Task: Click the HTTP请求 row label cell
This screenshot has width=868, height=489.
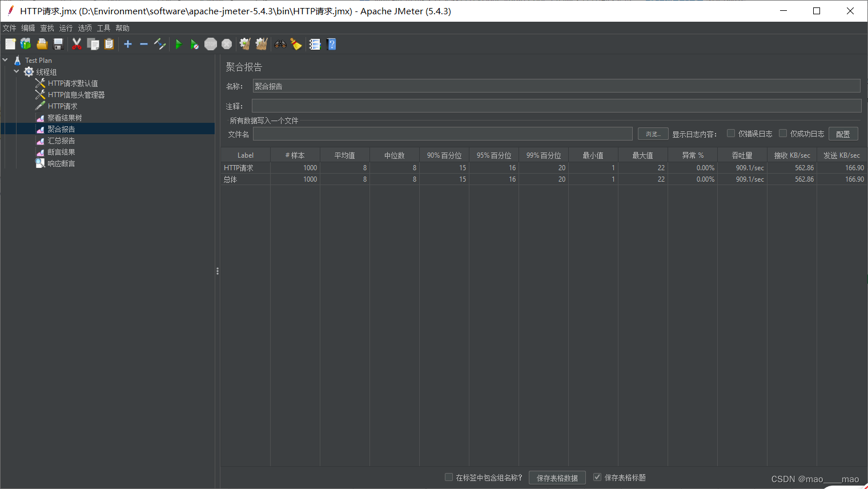Action: [x=246, y=167]
